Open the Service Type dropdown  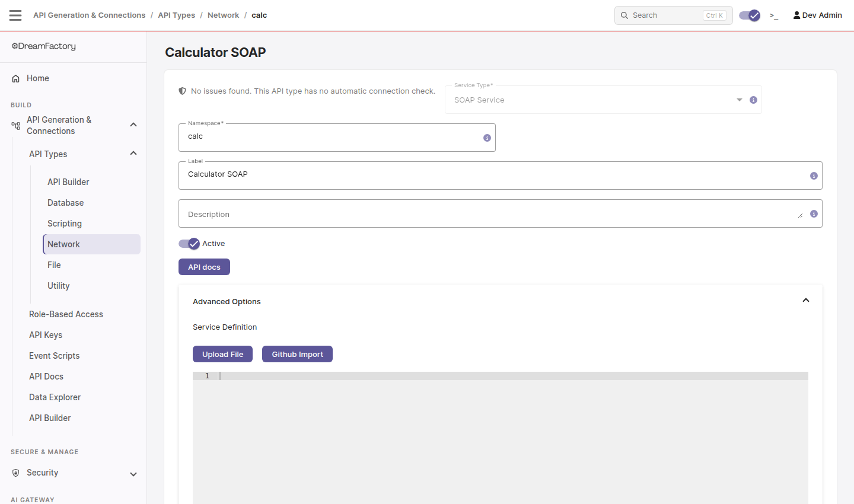tap(603, 100)
